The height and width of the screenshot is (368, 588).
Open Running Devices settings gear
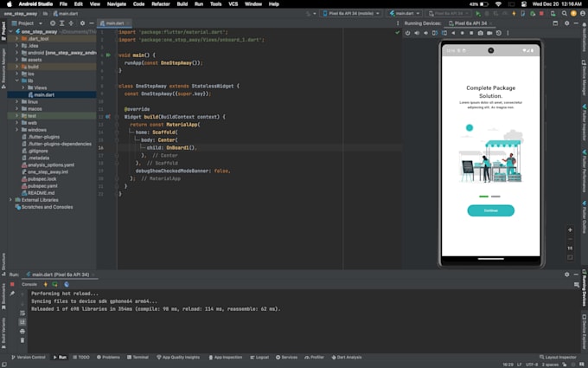(568, 23)
